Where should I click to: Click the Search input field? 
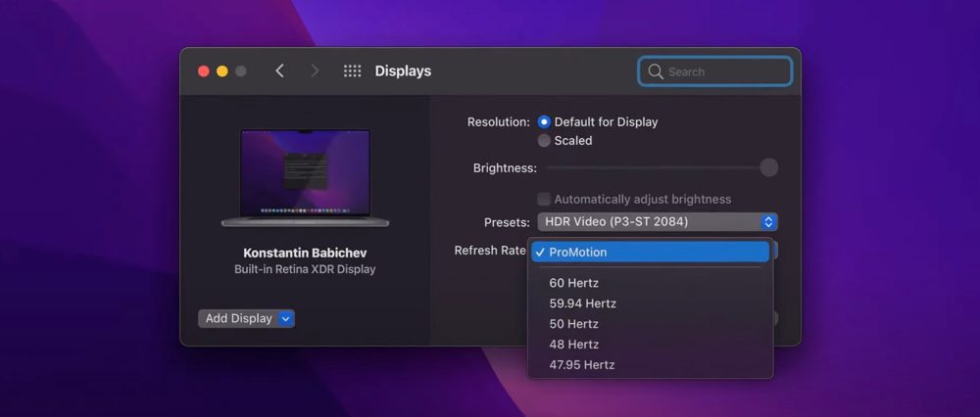(723, 71)
